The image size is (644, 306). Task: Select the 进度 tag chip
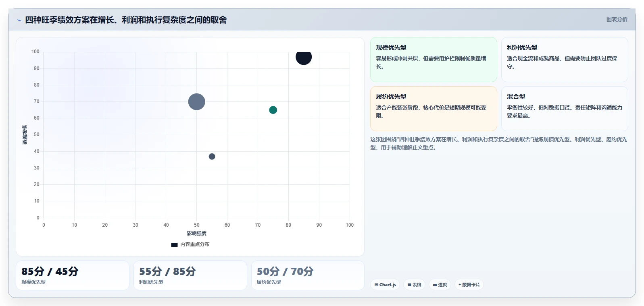(440, 285)
